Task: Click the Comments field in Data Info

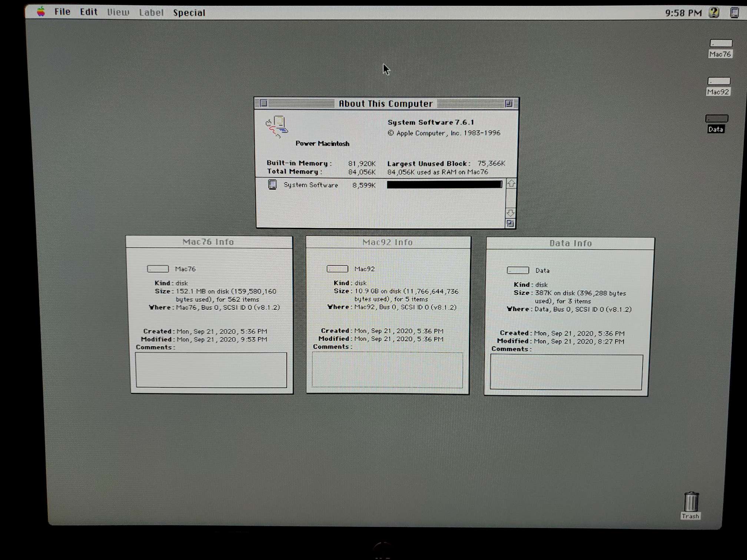Action: click(x=566, y=372)
